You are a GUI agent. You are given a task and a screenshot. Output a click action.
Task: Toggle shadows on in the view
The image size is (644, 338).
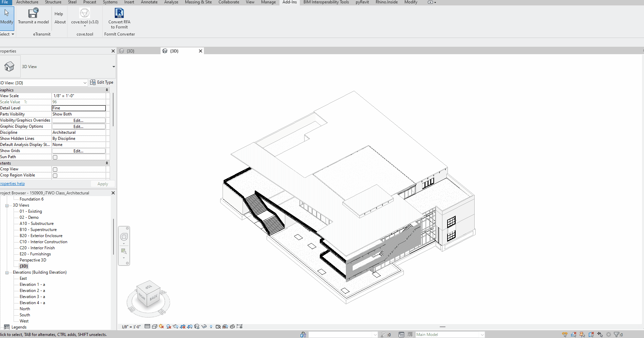point(168,326)
